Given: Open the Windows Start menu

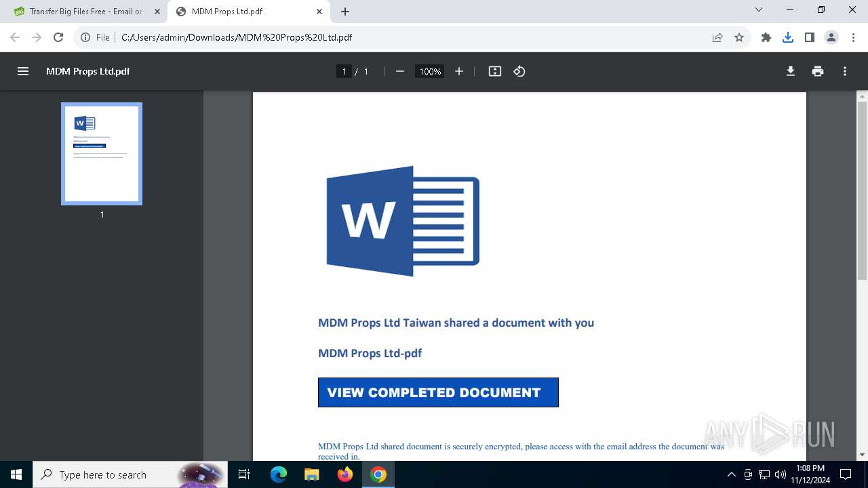Looking at the screenshot, I should [16, 474].
